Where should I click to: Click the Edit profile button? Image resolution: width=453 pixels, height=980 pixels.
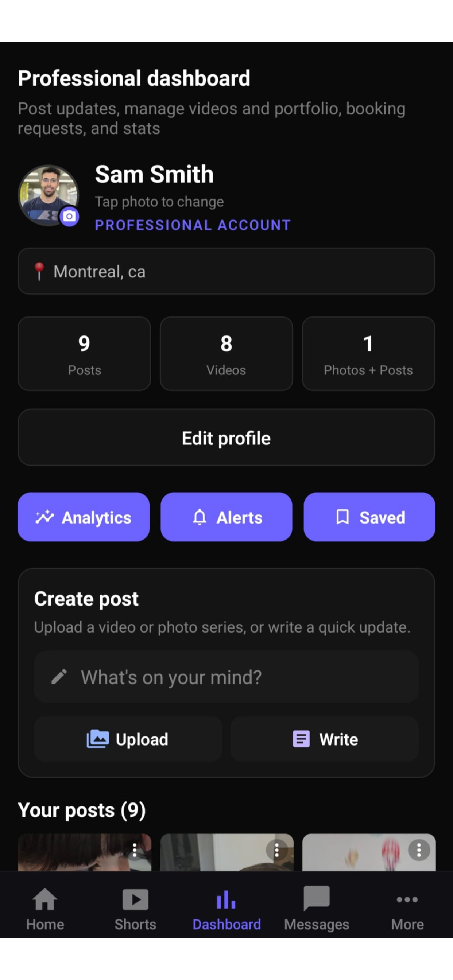[226, 438]
